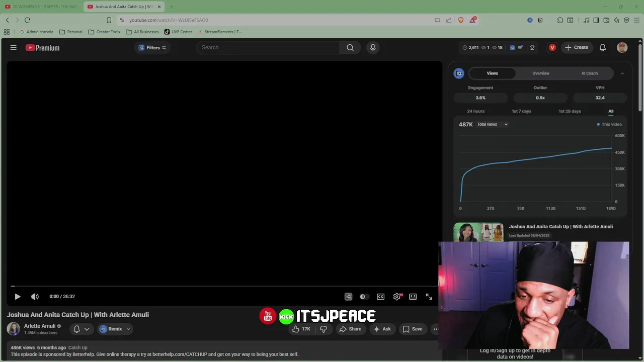This screenshot has height=362, width=644.
Task: Toggle the This video legend item
Action: click(609, 124)
